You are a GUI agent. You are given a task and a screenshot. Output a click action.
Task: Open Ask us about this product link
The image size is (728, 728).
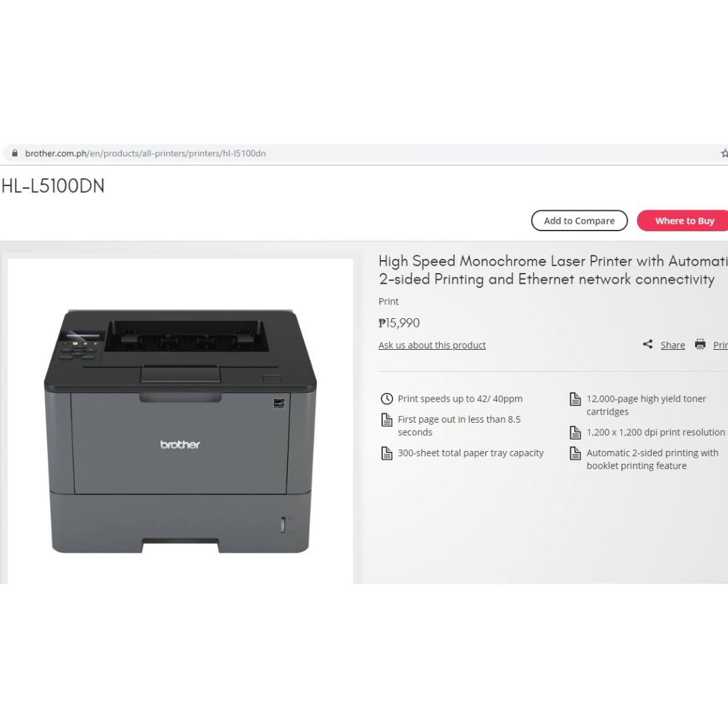pos(432,345)
